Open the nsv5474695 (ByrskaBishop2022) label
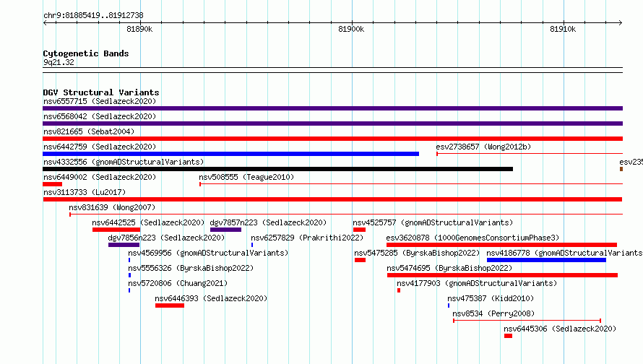643x364 pixels. point(449,268)
